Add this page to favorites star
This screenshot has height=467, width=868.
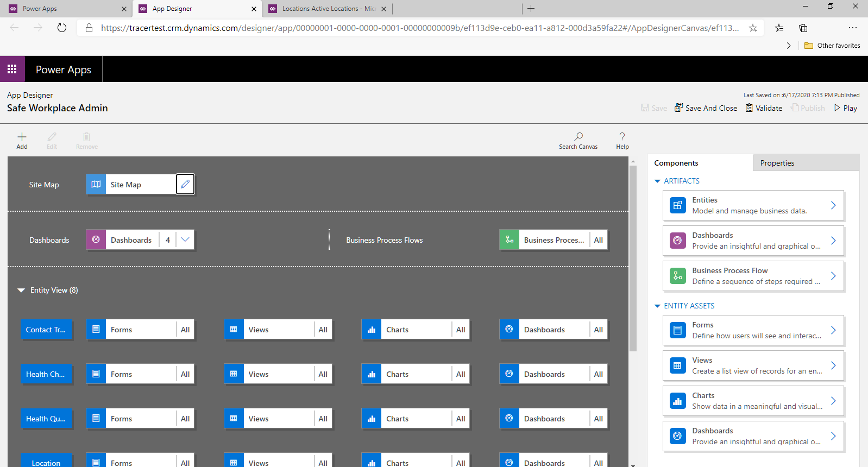(x=753, y=28)
